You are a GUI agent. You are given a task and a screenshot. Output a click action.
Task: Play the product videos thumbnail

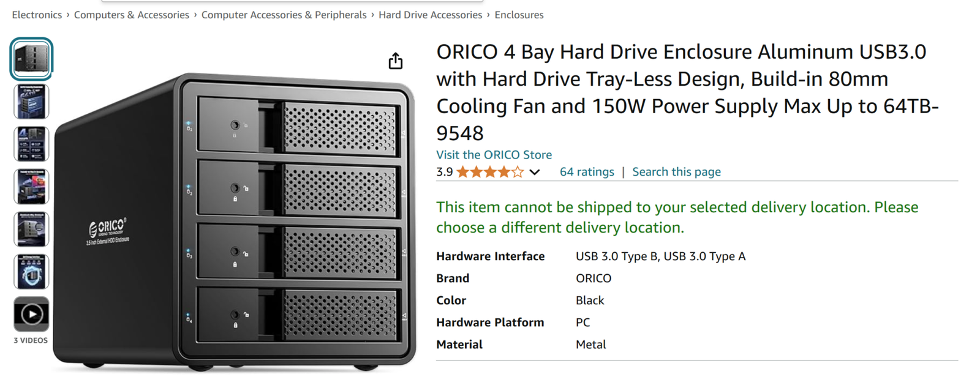tap(31, 314)
